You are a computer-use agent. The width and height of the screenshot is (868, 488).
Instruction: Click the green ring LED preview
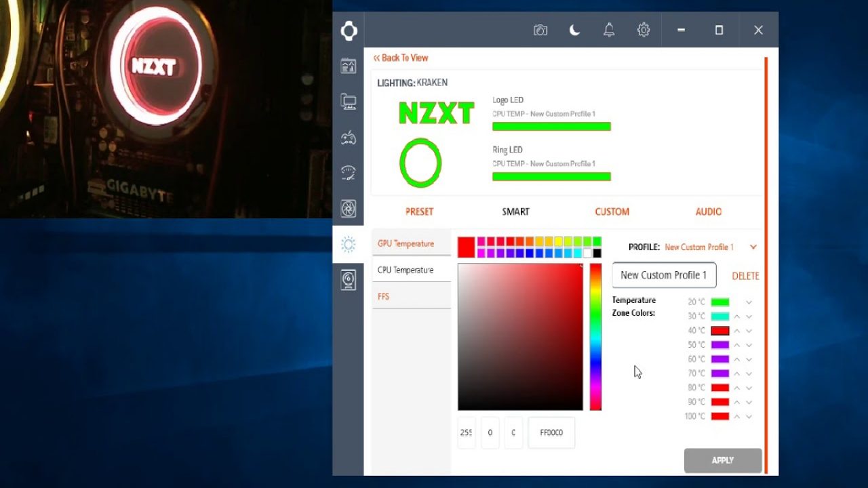(420, 163)
